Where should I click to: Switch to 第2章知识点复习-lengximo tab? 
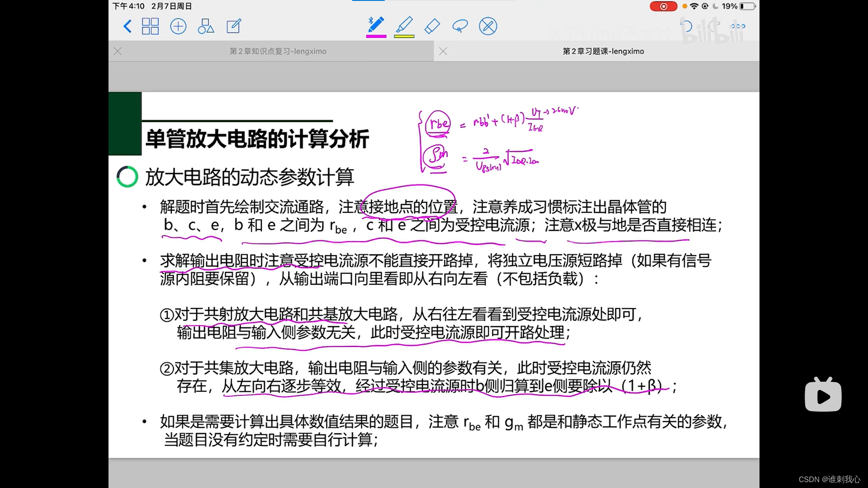pos(278,52)
